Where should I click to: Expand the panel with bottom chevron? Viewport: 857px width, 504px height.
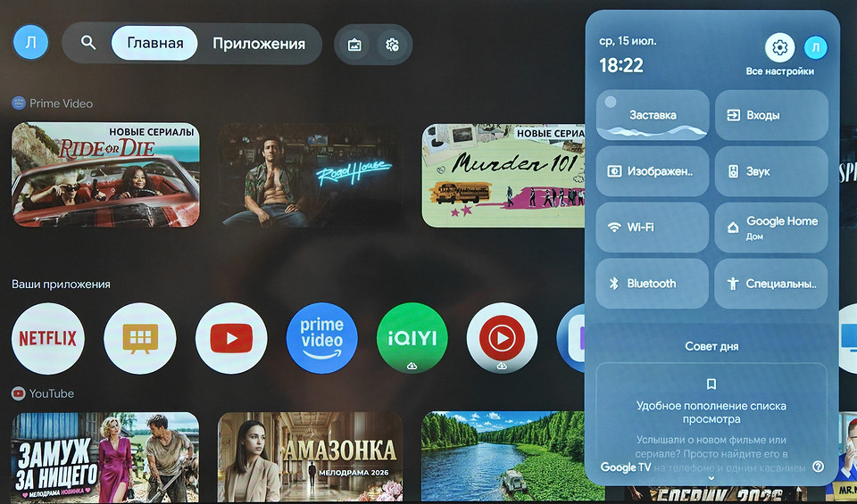click(x=711, y=478)
